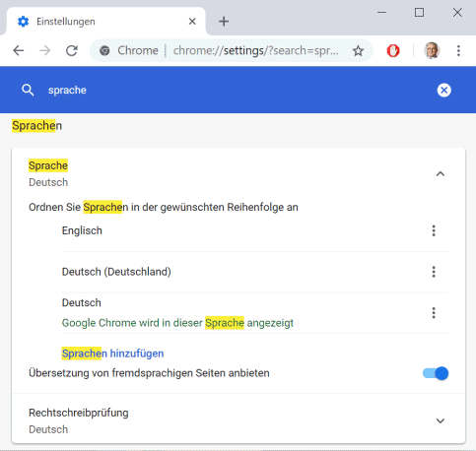Viewport: 476px width, 451px height.
Task: Collapse the Sprache section chevron
Action: [441, 173]
